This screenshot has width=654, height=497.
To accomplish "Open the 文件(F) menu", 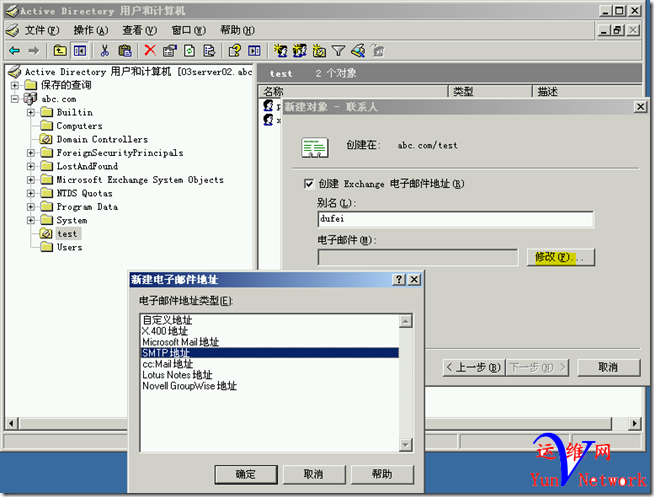I will point(42,30).
